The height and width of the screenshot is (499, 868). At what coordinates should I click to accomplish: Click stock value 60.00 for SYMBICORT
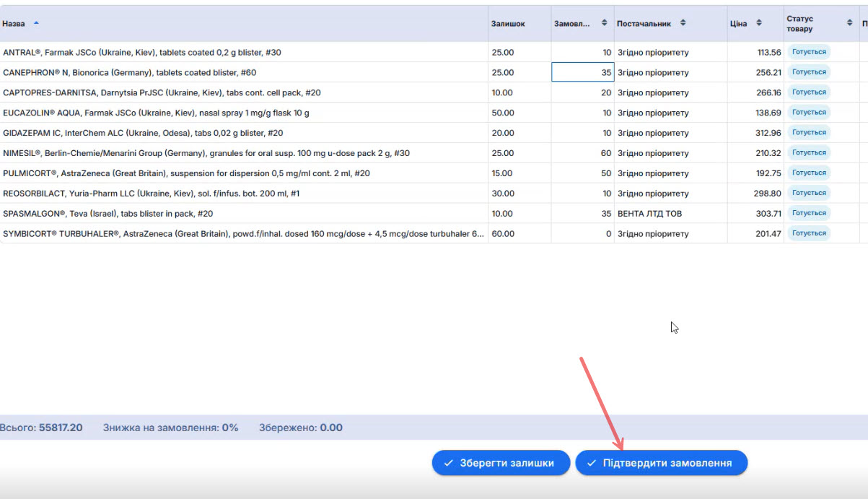coord(503,234)
